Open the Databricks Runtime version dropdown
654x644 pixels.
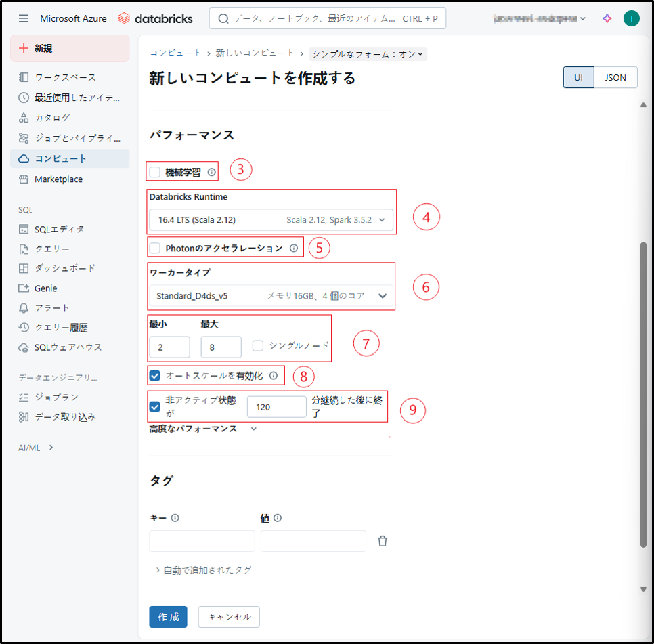click(271, 220)
